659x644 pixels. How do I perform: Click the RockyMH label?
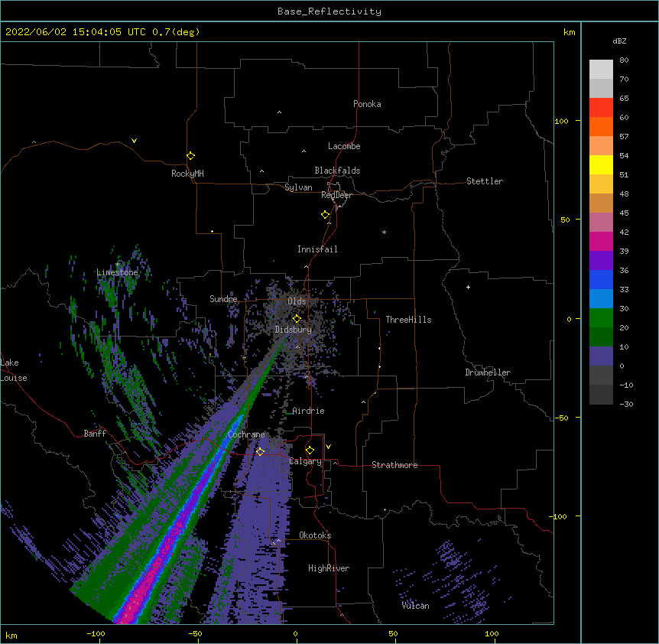[x=187, y=174]
